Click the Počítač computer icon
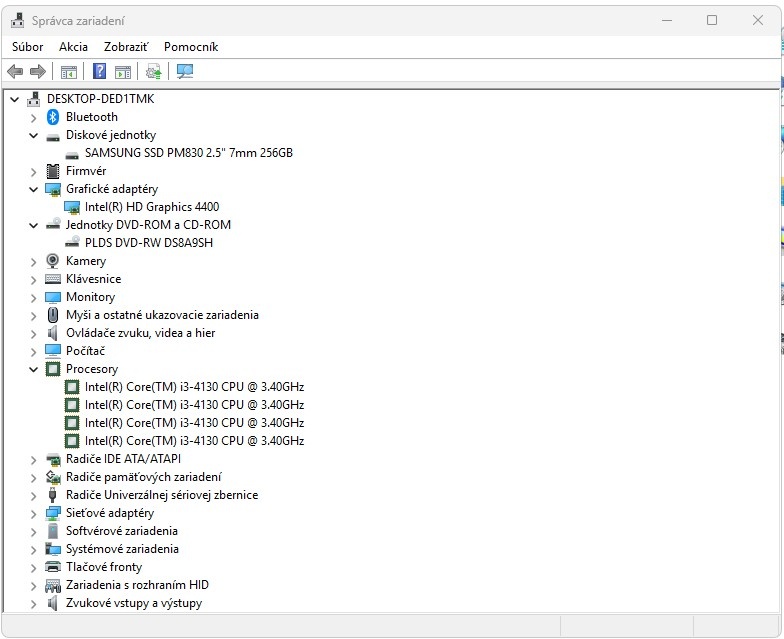This screenshot has width=784, height=639. tap(53, 351)
